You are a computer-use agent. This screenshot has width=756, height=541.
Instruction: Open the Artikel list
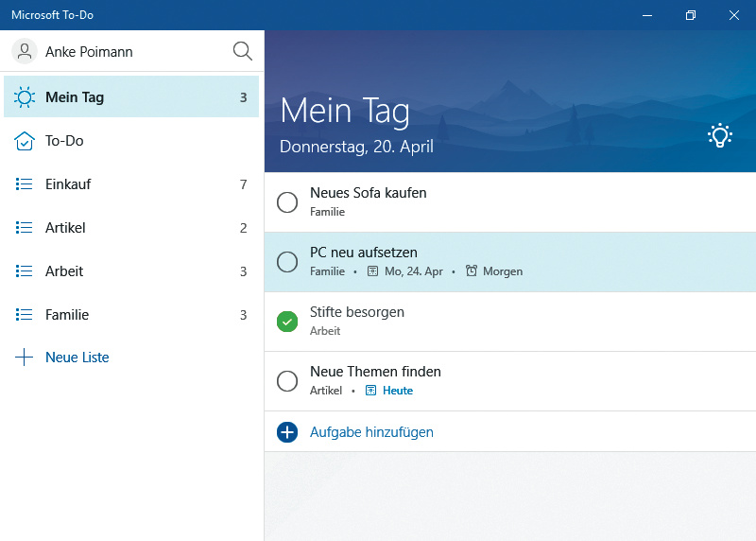131,228
